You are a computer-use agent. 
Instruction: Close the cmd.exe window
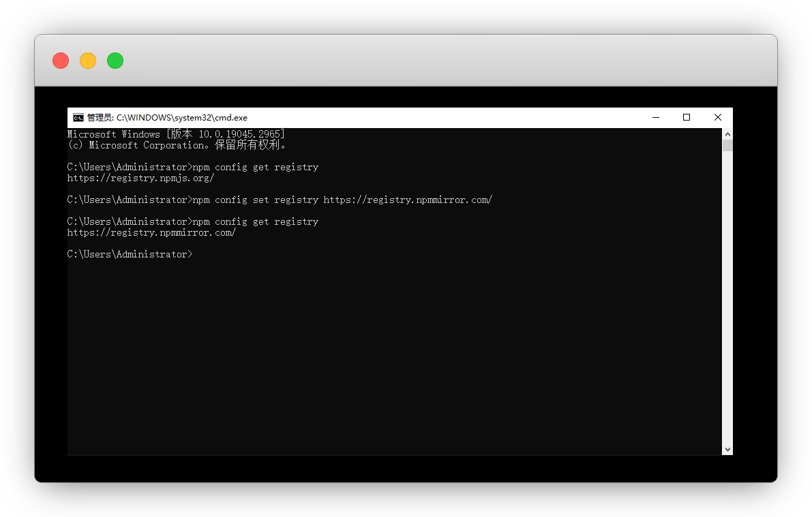[x=717, y=118]
